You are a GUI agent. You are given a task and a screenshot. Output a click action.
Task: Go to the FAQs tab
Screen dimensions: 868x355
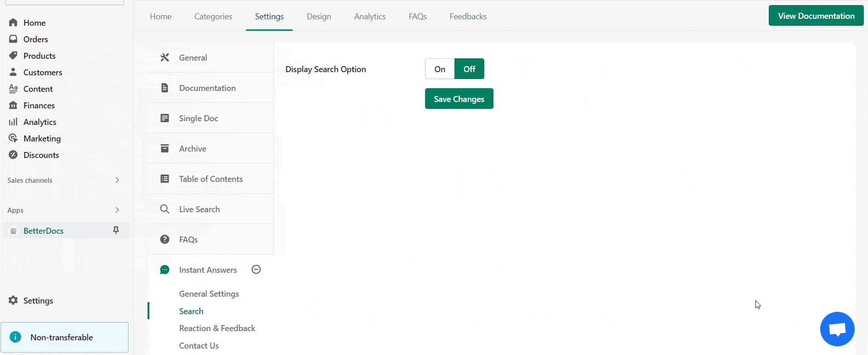(418, 17)
